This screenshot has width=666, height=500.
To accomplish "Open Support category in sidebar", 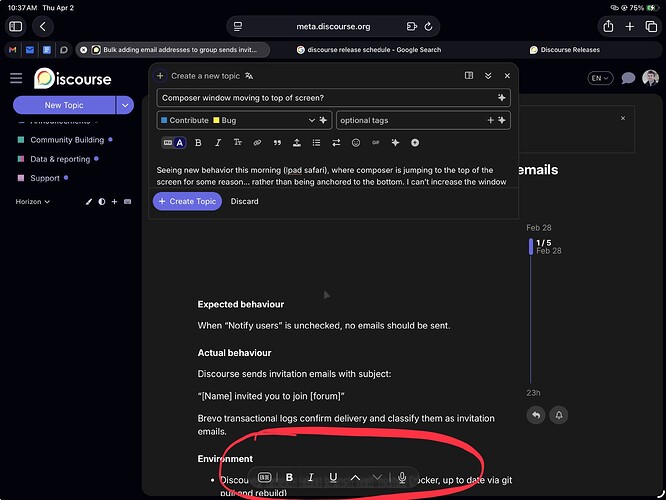I will click(x=43, y=178).
